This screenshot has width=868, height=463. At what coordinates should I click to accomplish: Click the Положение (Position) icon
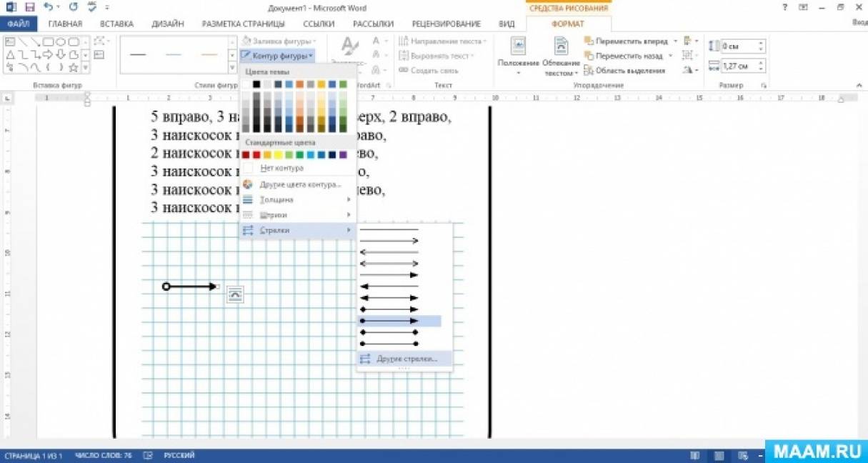coord(518,47)
